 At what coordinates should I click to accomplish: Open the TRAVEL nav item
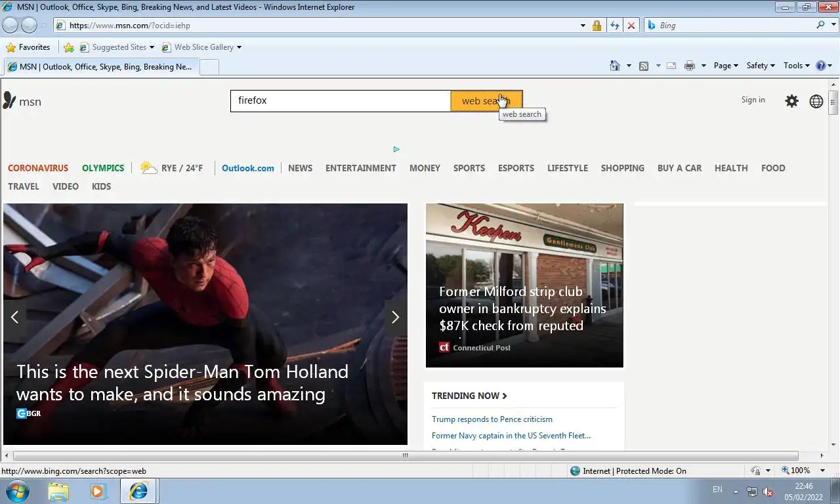coord(24,186)
